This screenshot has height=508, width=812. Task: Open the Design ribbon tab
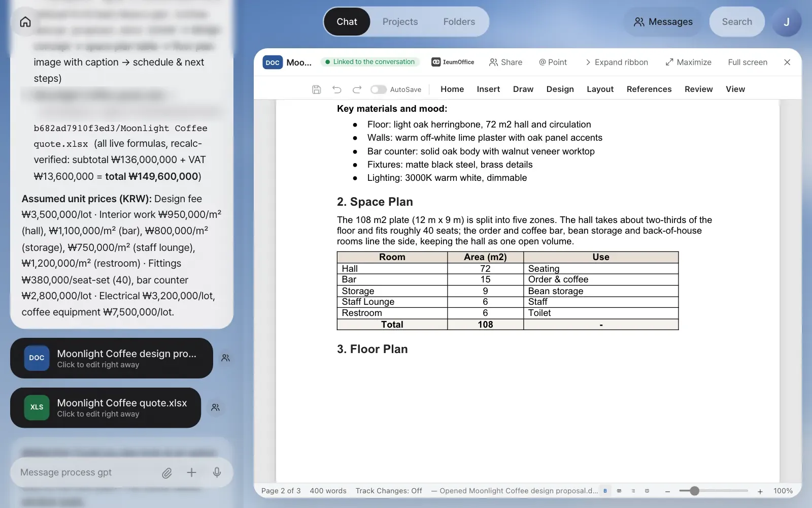click(560, 89)
